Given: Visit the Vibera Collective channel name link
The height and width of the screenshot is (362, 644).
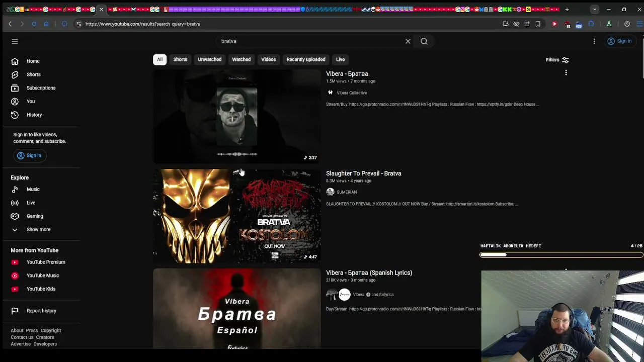Looking at the screenshot, I should pyautogui.click(x=352, y=93).
